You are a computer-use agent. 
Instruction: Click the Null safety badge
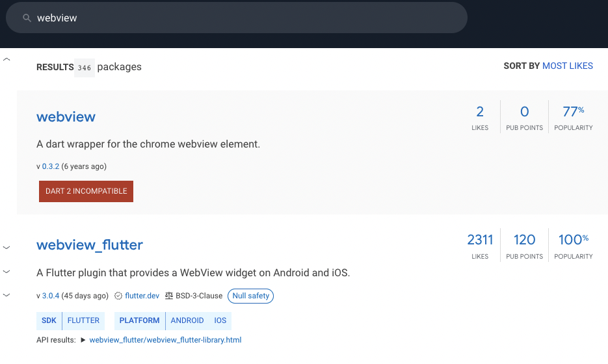point(250,296)
